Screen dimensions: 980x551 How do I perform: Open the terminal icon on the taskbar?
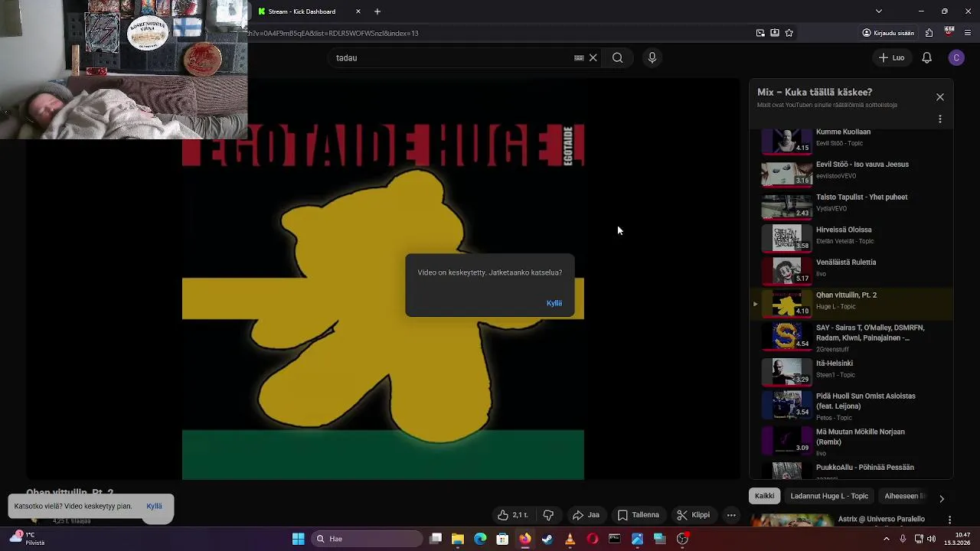point(615,539)
